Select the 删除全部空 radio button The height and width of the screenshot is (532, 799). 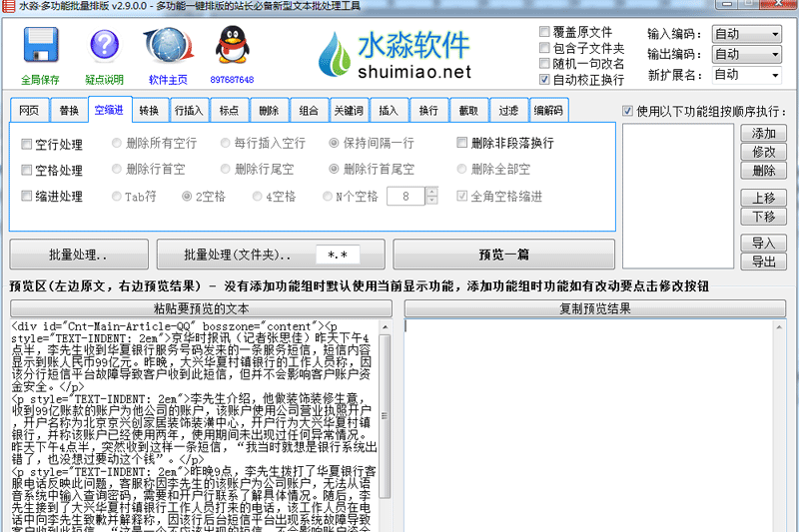coord(461,169)
